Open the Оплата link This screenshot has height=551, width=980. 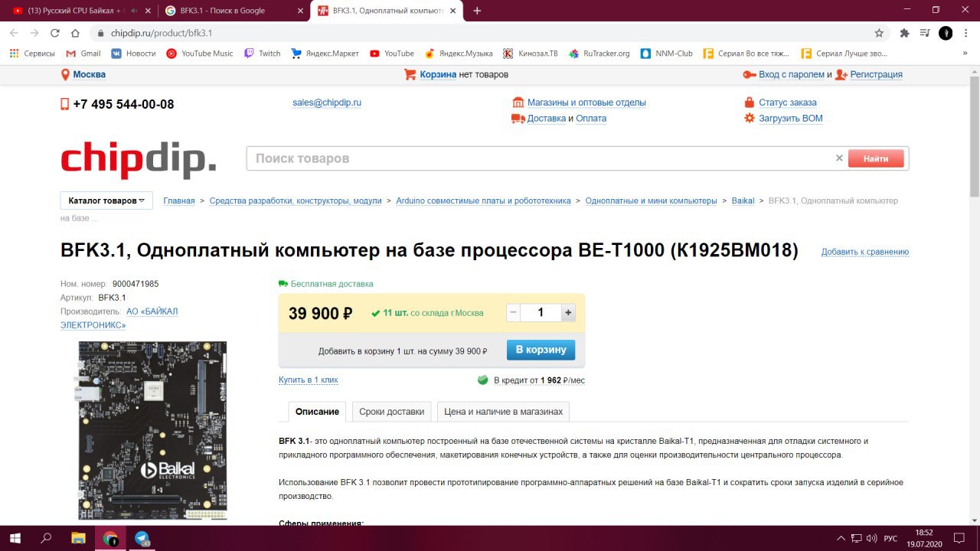click(x=591, y=119)
